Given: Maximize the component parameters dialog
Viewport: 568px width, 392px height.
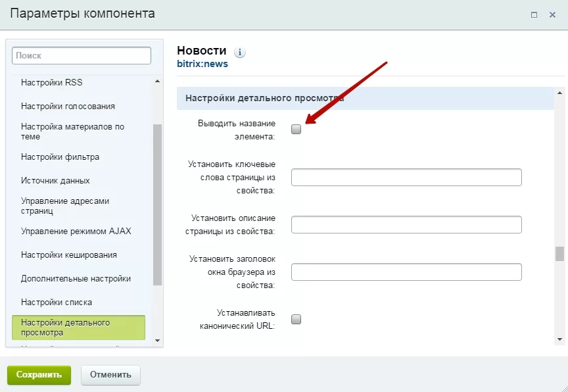Looking at the screenshot, I should tap(534, 15).
